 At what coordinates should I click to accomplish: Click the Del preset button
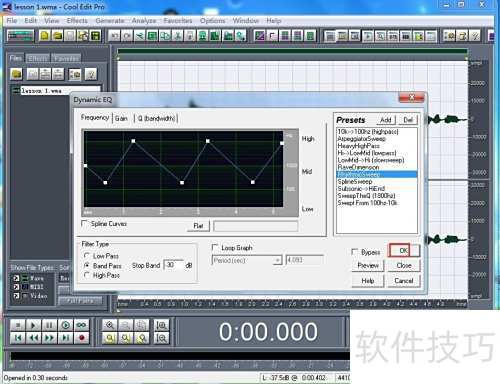408,120
